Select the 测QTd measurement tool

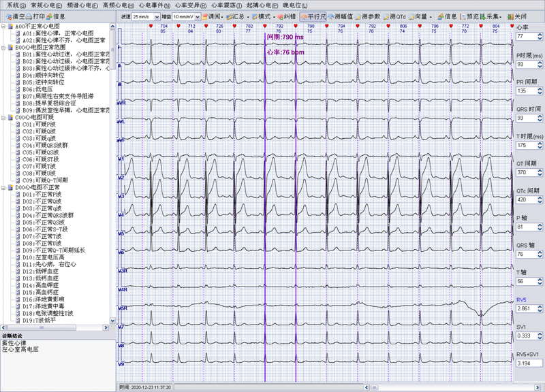[x=394, y=16]
